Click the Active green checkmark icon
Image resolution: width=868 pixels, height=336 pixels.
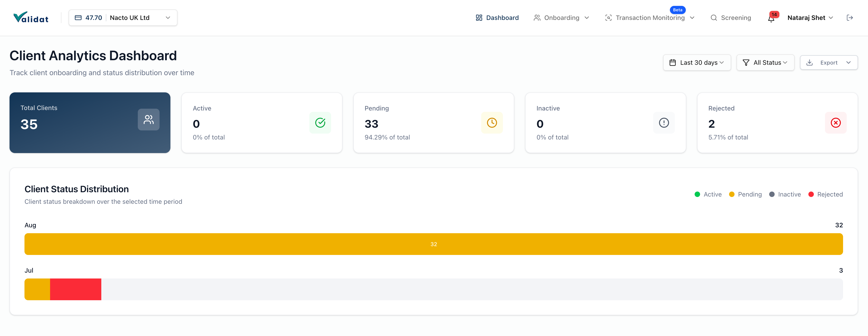click(x=320, y=123)
